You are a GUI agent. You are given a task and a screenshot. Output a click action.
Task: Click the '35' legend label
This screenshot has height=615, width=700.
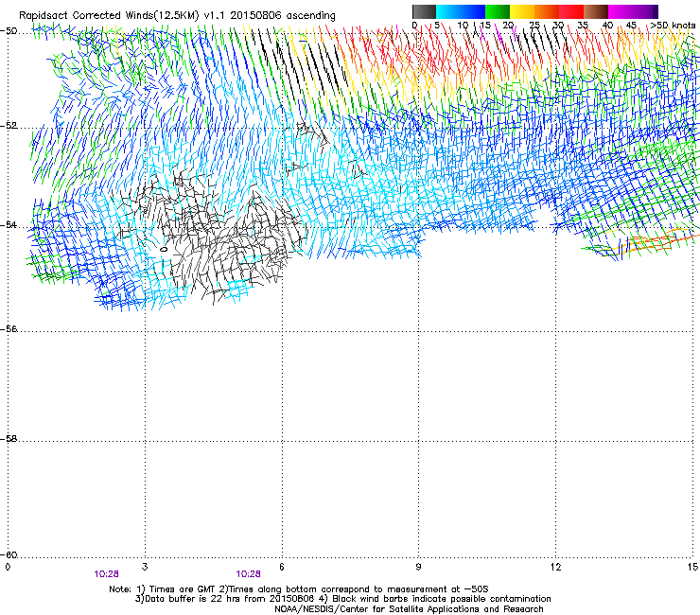point(583,26)
